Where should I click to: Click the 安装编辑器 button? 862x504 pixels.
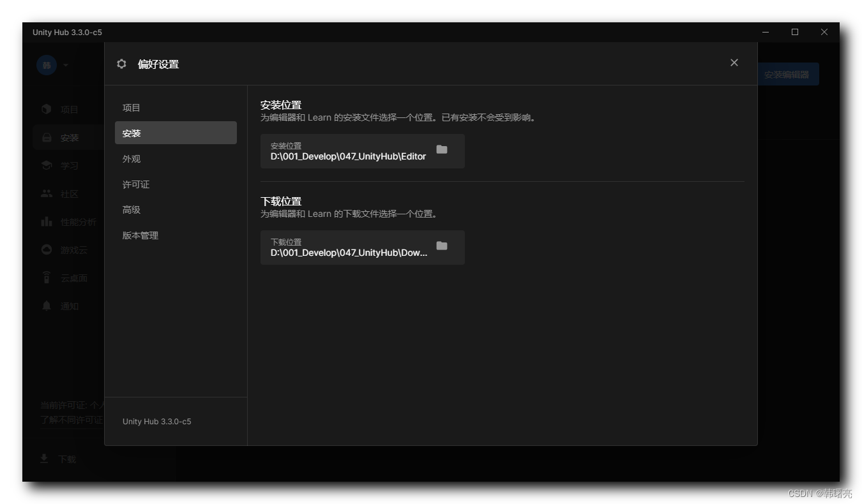pyautogui.click(x=787, y=75)
